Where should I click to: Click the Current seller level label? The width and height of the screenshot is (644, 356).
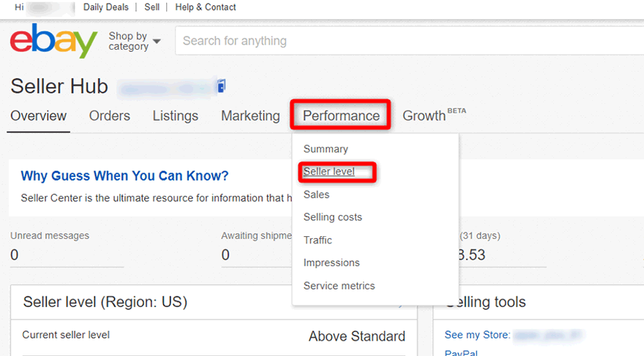(66, 335)
